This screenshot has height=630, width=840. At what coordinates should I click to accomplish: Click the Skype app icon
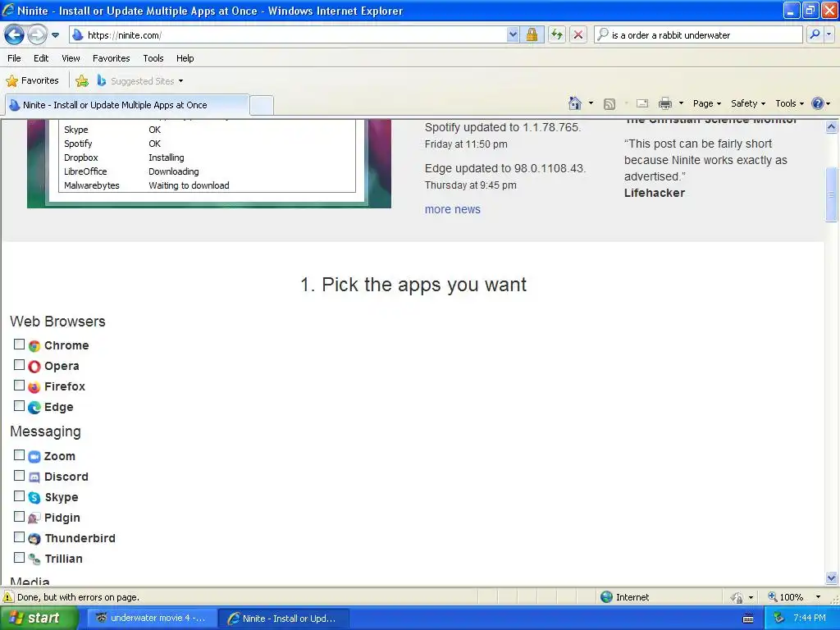(34, 498)
